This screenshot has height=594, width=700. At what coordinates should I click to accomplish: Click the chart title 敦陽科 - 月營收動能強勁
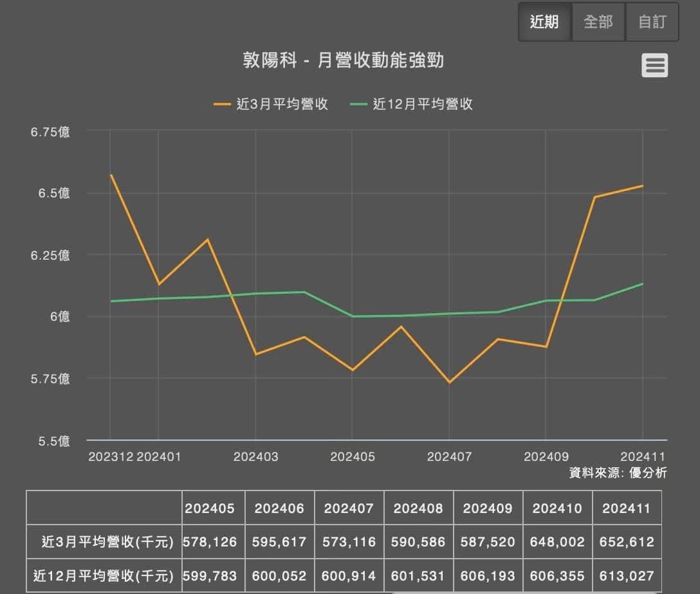(x=343, y=60)
